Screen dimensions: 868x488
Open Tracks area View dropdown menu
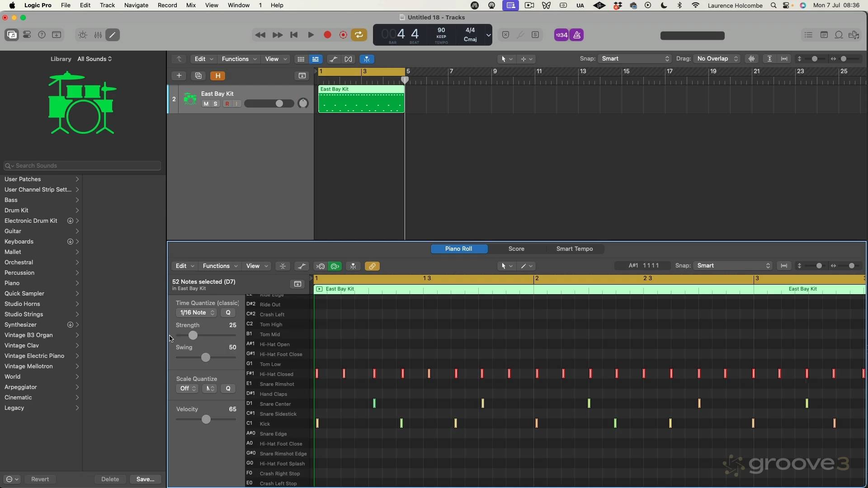pos(276,59)
